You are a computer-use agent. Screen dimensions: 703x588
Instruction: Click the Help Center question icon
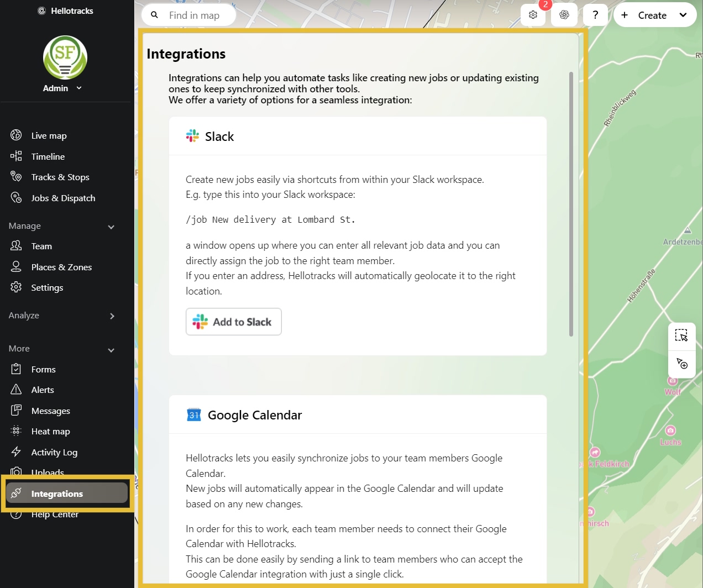click(x=16, y=515)
